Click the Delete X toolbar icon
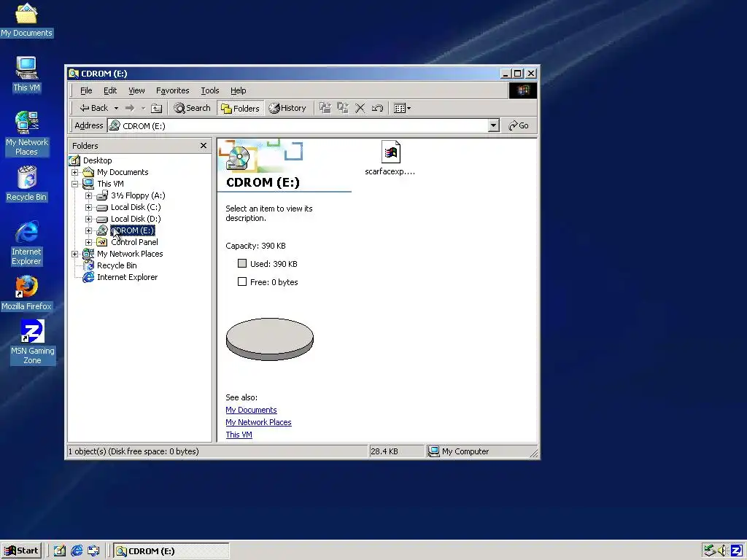This screenshot has width=747, height=560. click(360, 108)
